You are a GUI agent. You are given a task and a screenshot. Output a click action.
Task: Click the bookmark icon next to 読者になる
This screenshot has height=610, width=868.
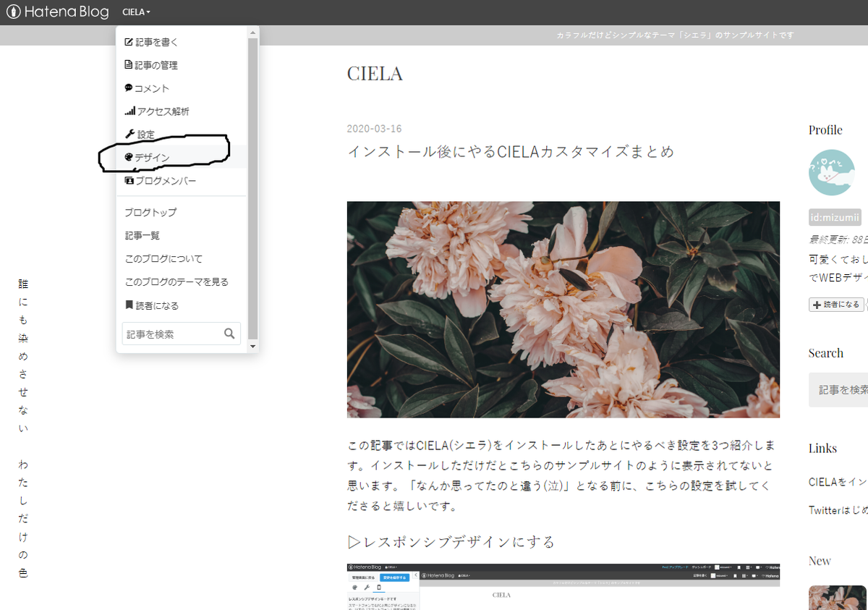[x=129, y=305]
